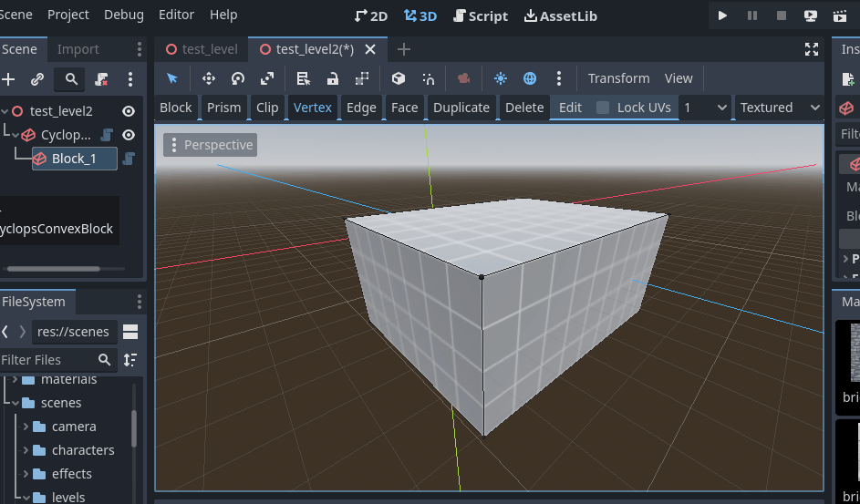The height and width of the screenshot is (504, 860).
Task: Open the Project menu
Action: click(x=68, y=15)
